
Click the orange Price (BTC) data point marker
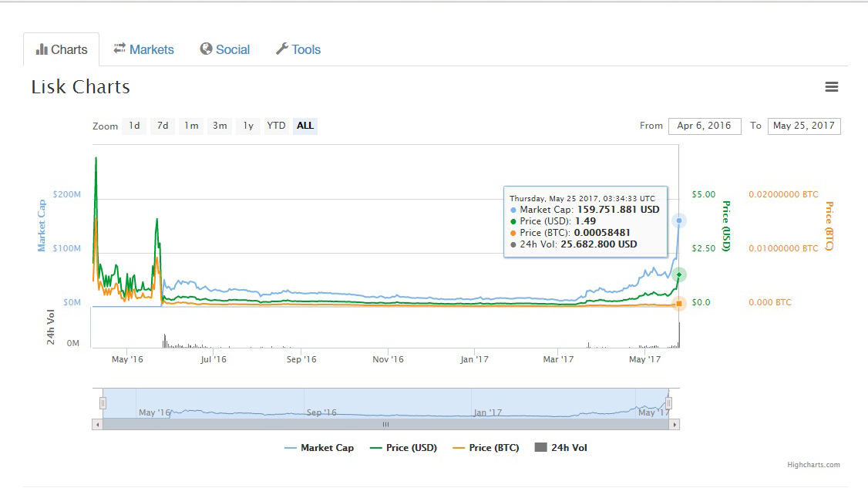click(679, 304)
